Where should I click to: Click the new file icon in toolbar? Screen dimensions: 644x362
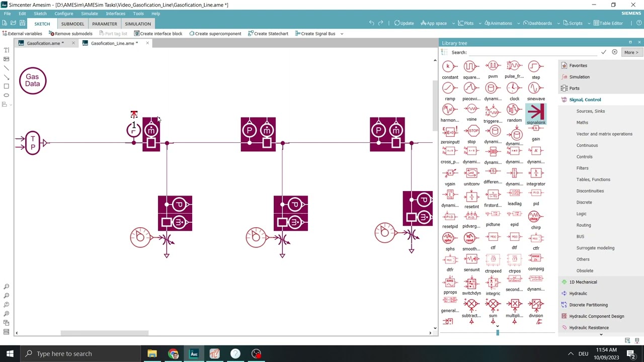coord(5,23)
